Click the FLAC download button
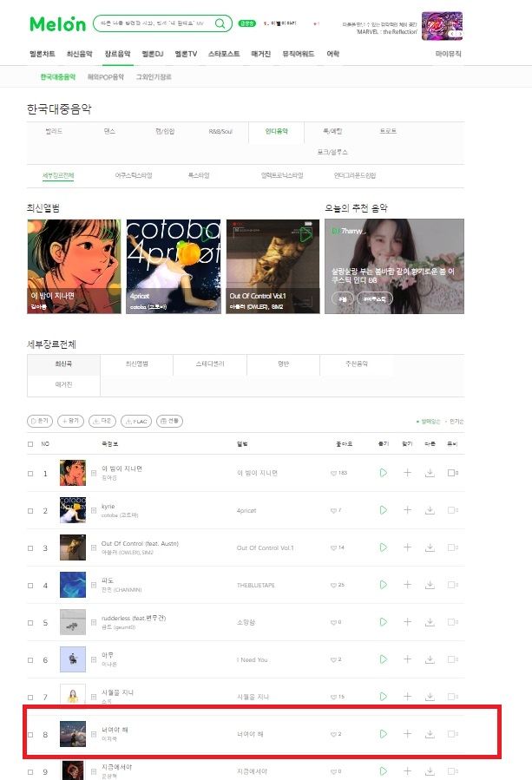Viewport: 532px width, 780px height. click(x=136, y=421)
